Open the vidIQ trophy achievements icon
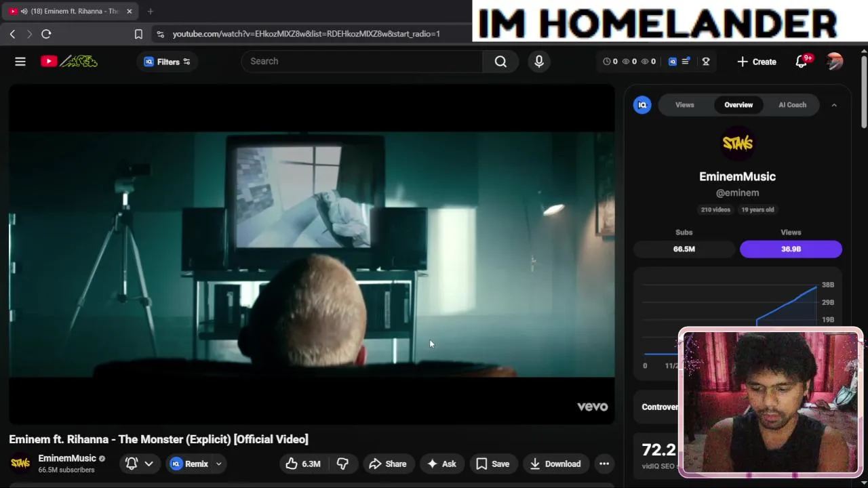 pos(706,62)
